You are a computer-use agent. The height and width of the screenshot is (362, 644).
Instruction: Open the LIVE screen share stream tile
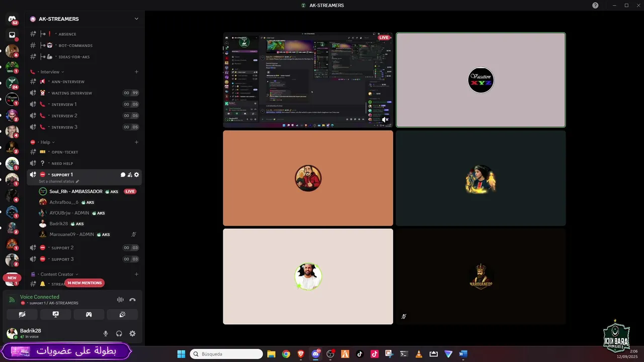308,80
